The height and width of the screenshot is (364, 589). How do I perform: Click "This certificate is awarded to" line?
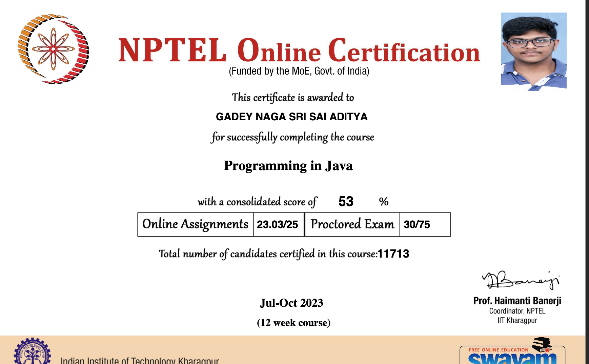point(293,97)
